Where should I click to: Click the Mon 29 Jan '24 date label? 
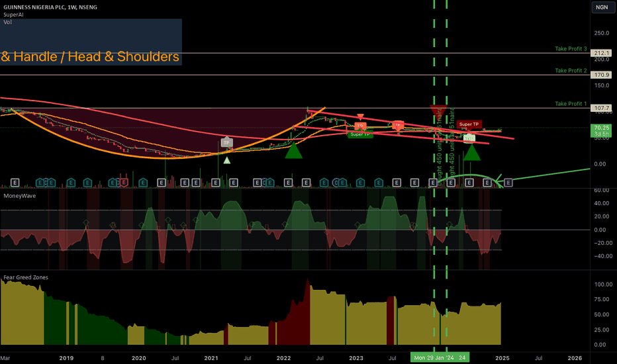pyautogui.click(x=440, y=357)
